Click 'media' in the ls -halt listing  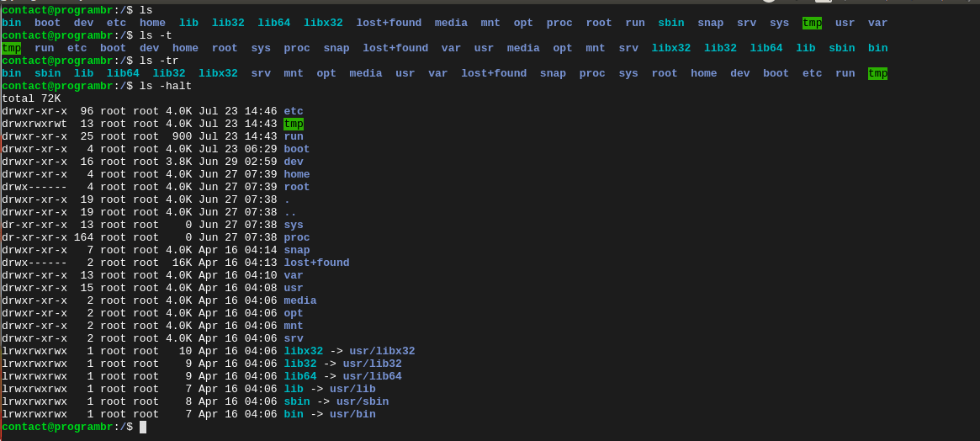pos(300,300)
